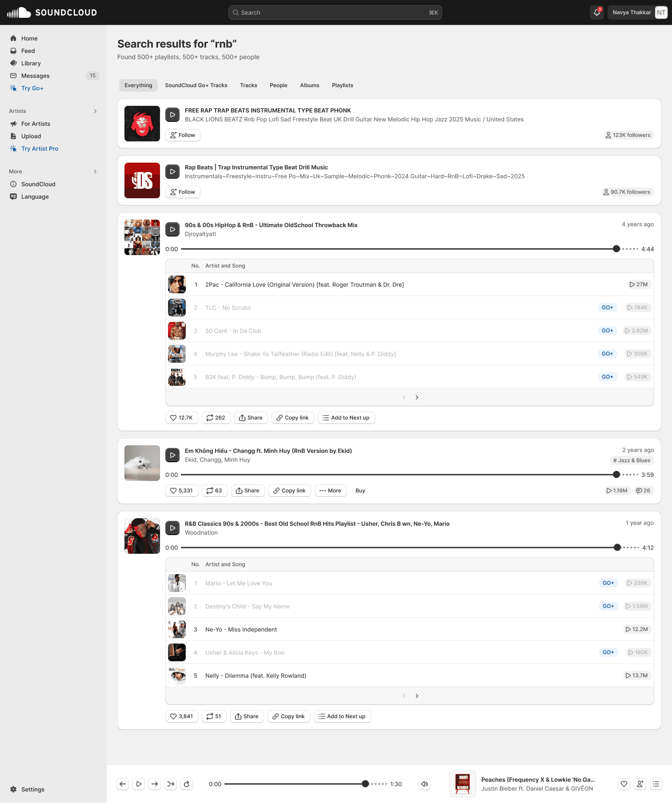Open 2Pac California Love track row
672x803 pixels.
pyautogui.click(x=409, y=284)
